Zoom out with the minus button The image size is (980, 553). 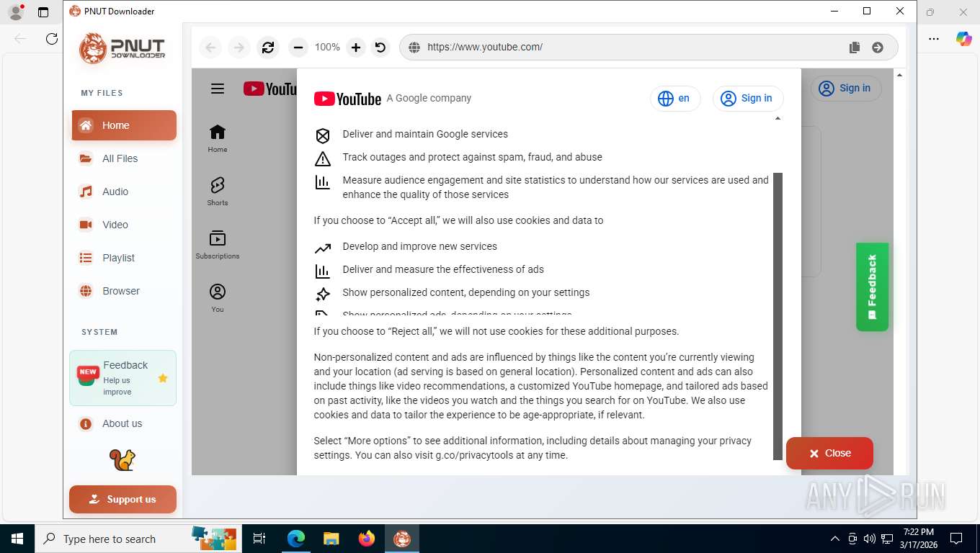click(298, 48)
